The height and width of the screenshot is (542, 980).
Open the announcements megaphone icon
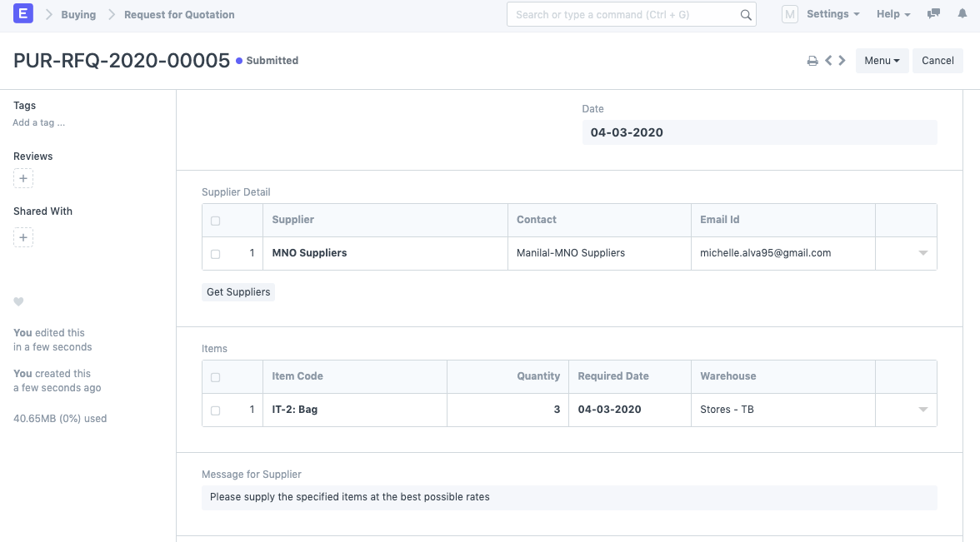pyautogui.click(x=933, y=13)
